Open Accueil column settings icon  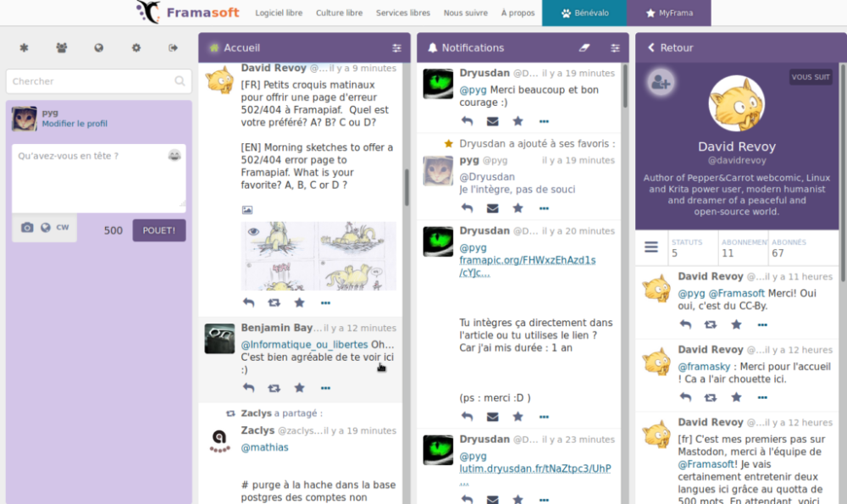(x=396, y=48)
